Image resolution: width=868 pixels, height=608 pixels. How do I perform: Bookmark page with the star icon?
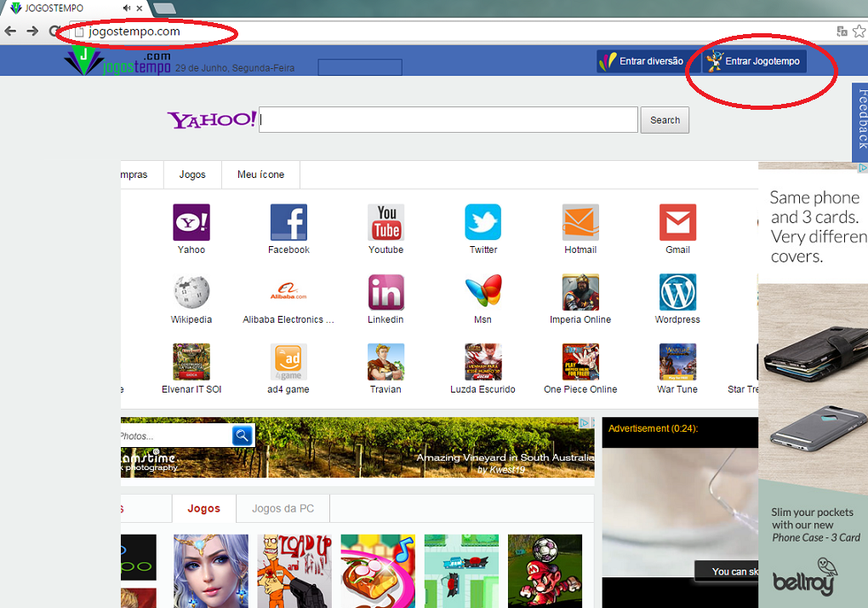coord(859,32)
